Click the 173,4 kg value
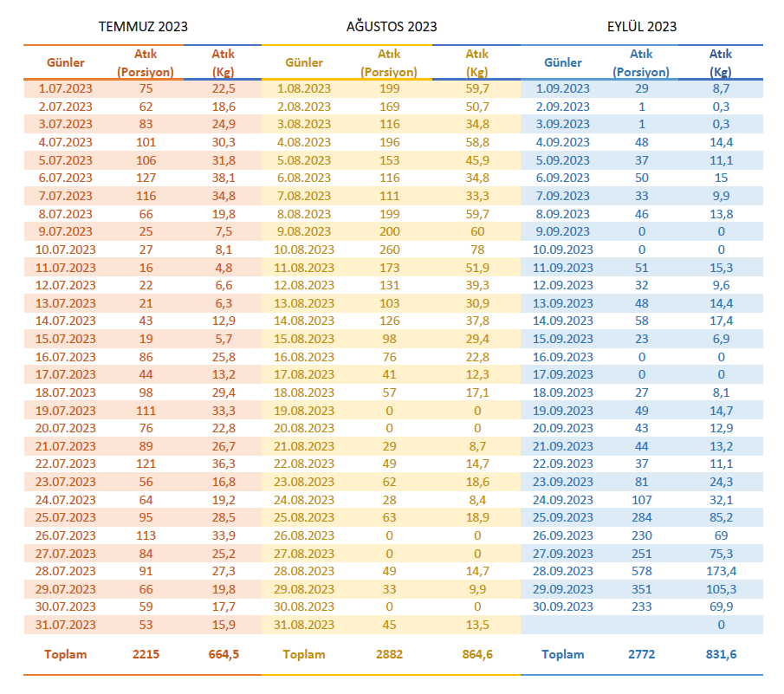Viewport: 784px width, 694px height. point(720,571)
